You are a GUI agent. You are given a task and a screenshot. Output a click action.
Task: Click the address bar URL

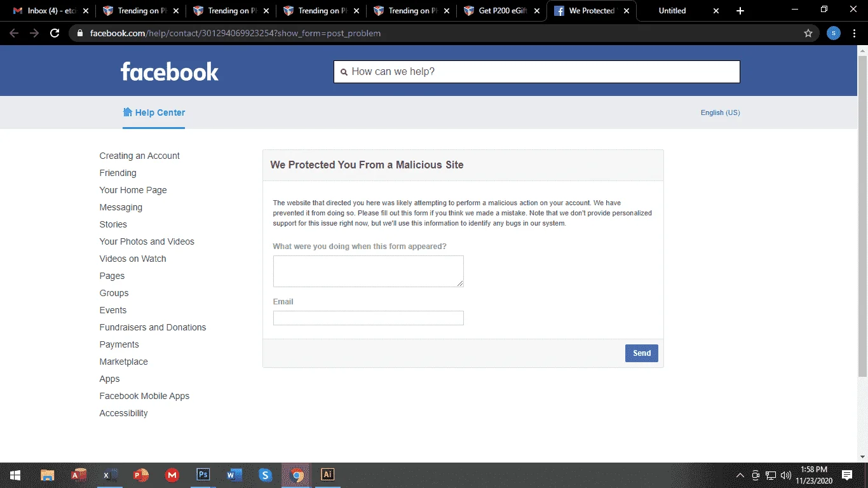coord(235,33)
